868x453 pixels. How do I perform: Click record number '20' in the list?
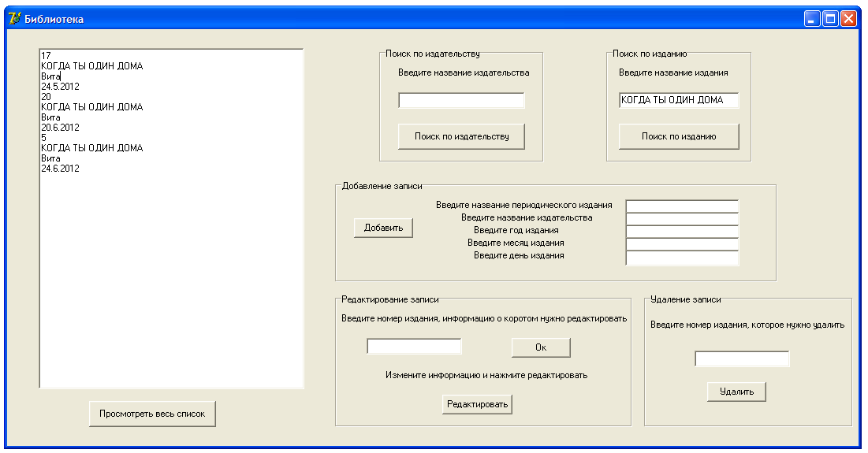(46, 96)
